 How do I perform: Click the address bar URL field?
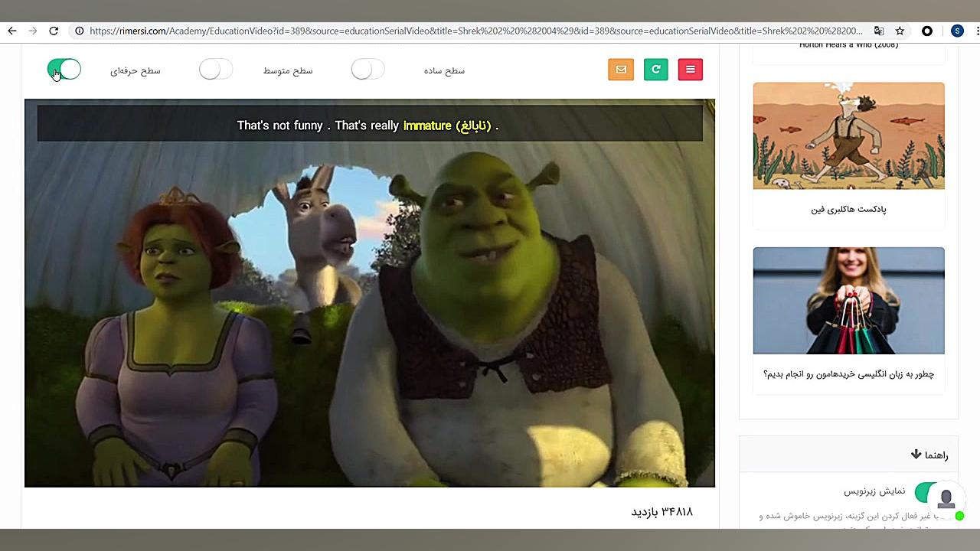(x=476, y=31)
